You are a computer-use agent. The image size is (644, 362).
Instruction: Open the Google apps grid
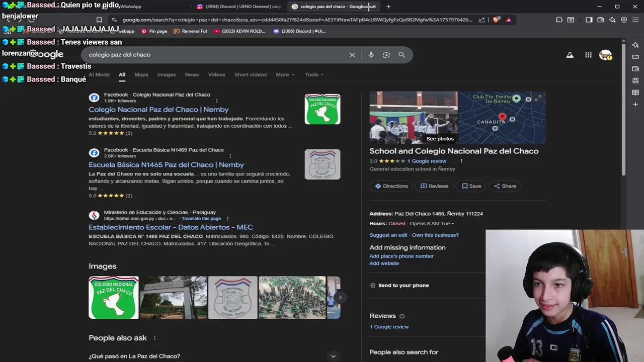pyautogui.click(x=588, y=55)
